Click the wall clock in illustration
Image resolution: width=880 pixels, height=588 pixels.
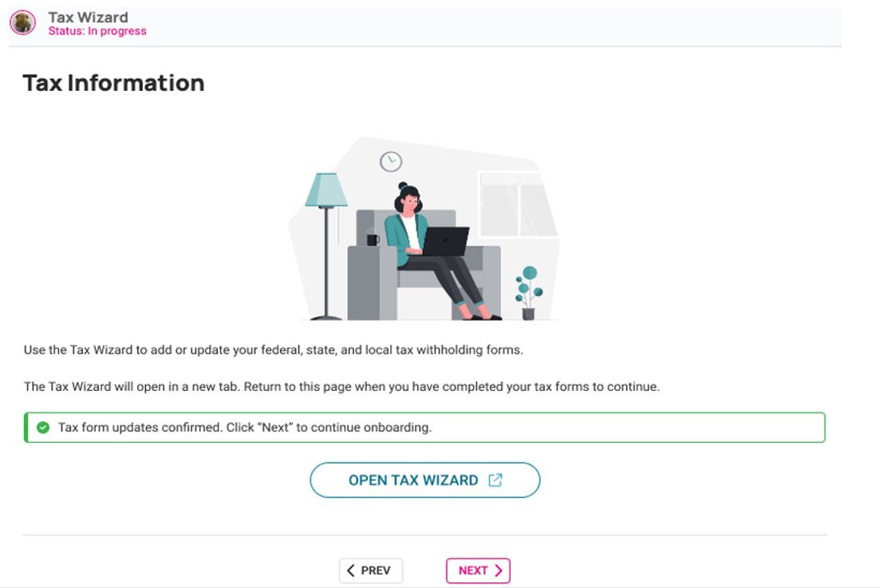pos(391,162)
